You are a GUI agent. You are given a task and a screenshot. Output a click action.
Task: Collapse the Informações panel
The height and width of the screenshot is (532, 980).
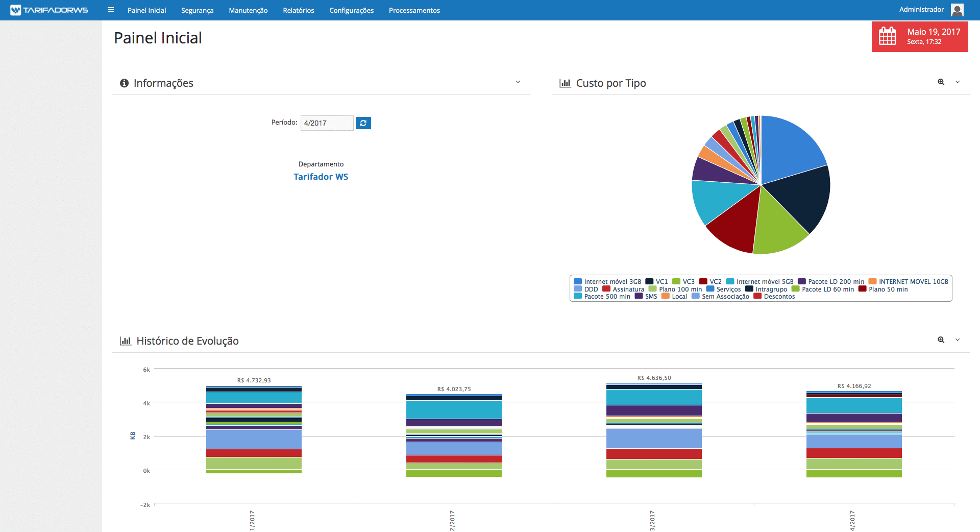click(x=518, y=82)
